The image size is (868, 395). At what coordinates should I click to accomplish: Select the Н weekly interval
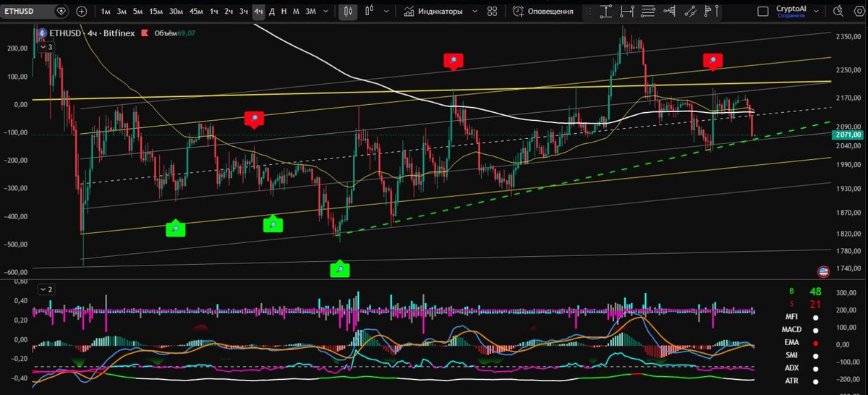pos(284,12)
